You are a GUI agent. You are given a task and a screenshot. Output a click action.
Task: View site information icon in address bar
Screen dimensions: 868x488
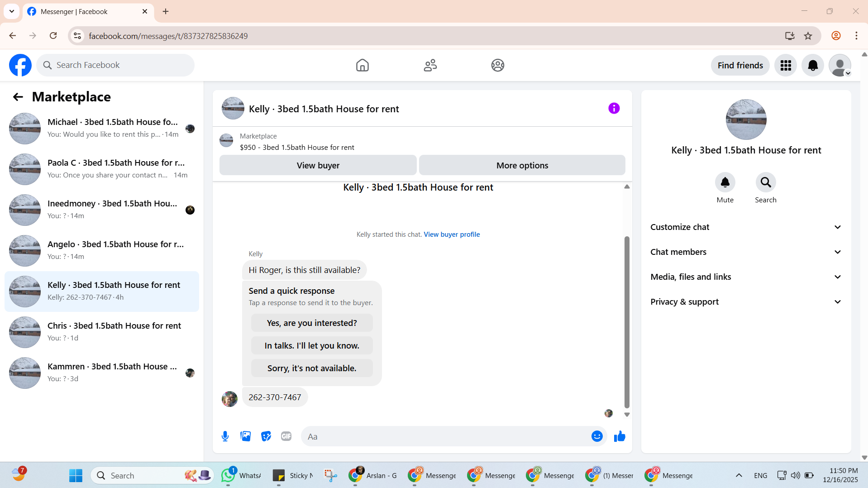tap(77, 36)
